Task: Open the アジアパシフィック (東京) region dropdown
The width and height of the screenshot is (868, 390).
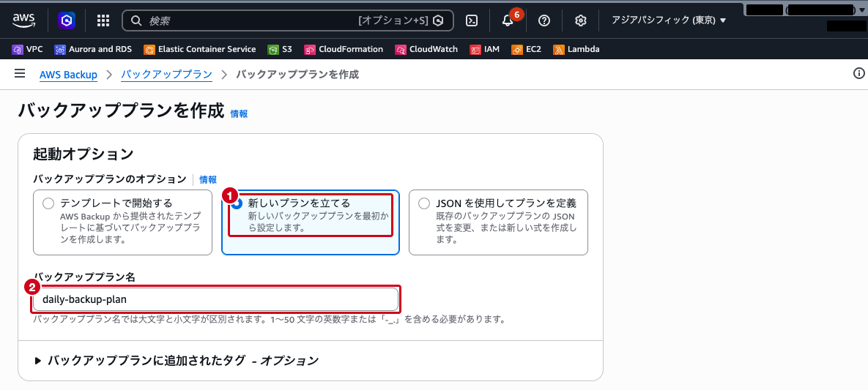Action: click(669, 20)
